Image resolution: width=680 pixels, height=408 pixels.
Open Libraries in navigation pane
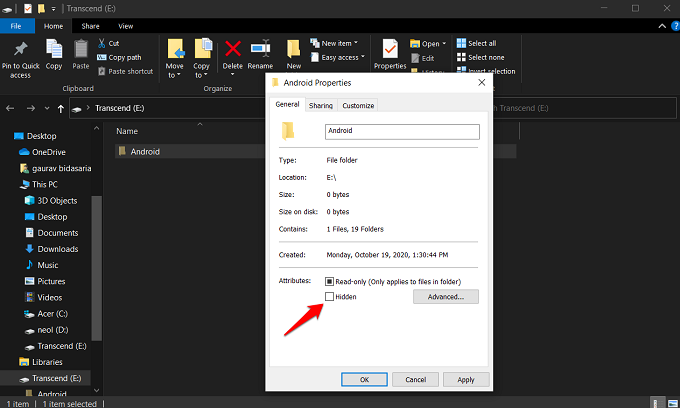[41, 362]
